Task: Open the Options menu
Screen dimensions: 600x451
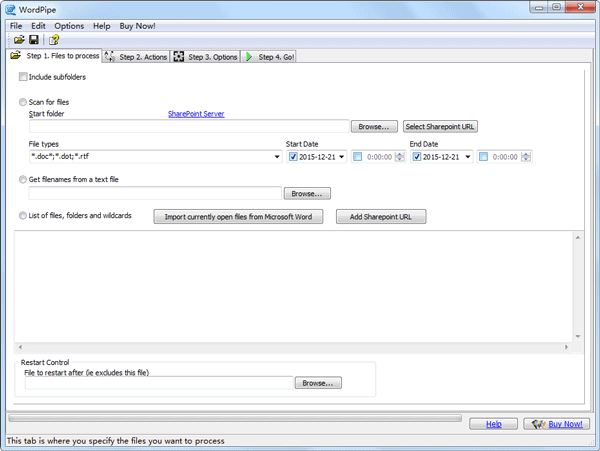Action: coord(69,26)
